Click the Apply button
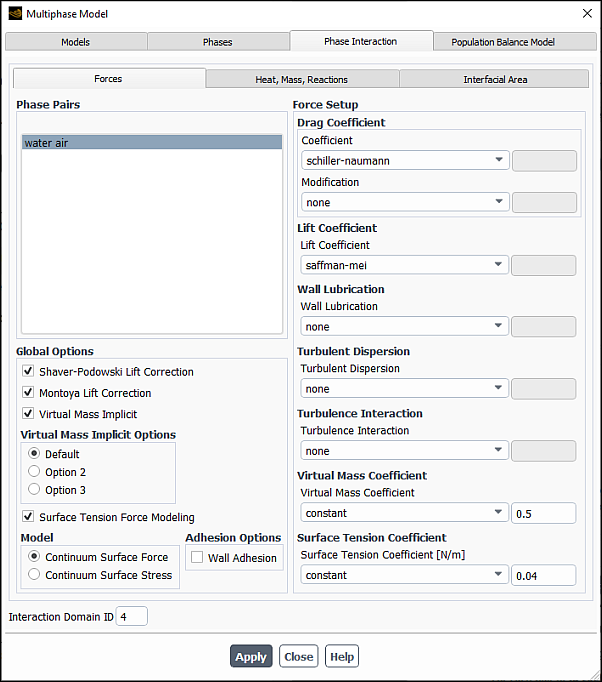 (x=251, y=656)
